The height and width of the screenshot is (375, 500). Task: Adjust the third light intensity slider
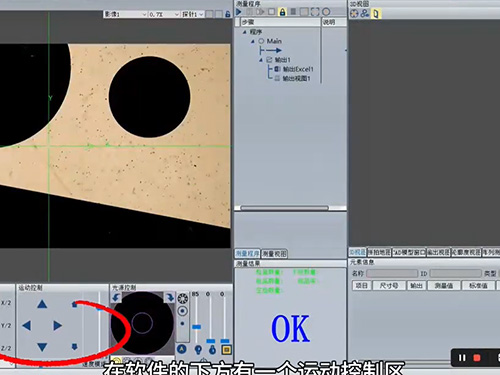[x=225, y=341]
